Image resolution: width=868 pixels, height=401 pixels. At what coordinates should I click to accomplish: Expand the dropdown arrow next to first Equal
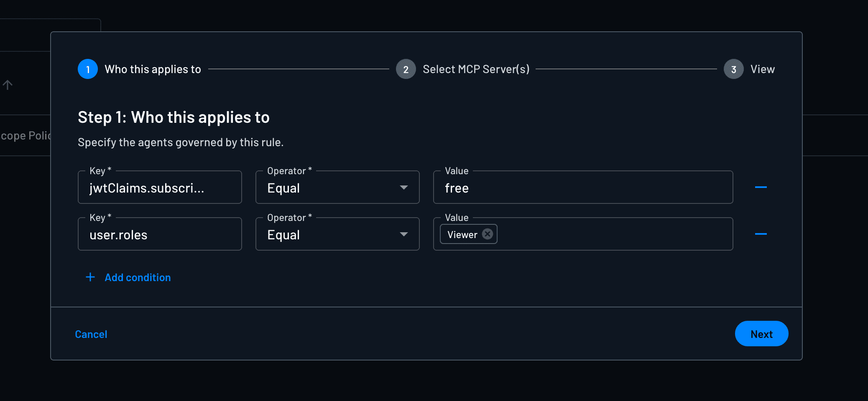tap(403, 188)
